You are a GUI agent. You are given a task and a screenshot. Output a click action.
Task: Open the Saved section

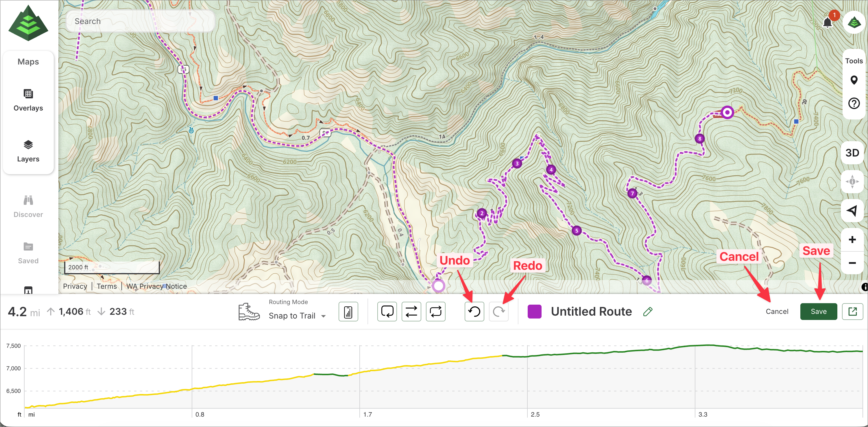point(28,253)
